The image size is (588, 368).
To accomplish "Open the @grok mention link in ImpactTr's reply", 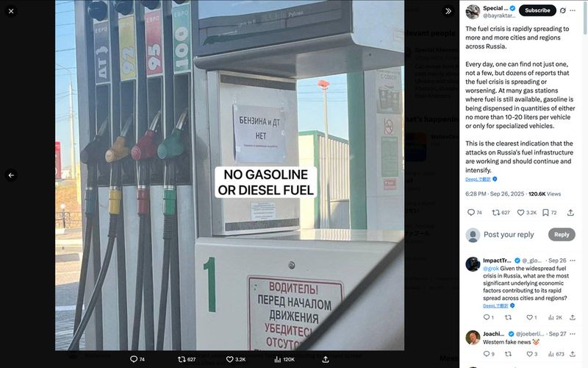I will [491, 269].
